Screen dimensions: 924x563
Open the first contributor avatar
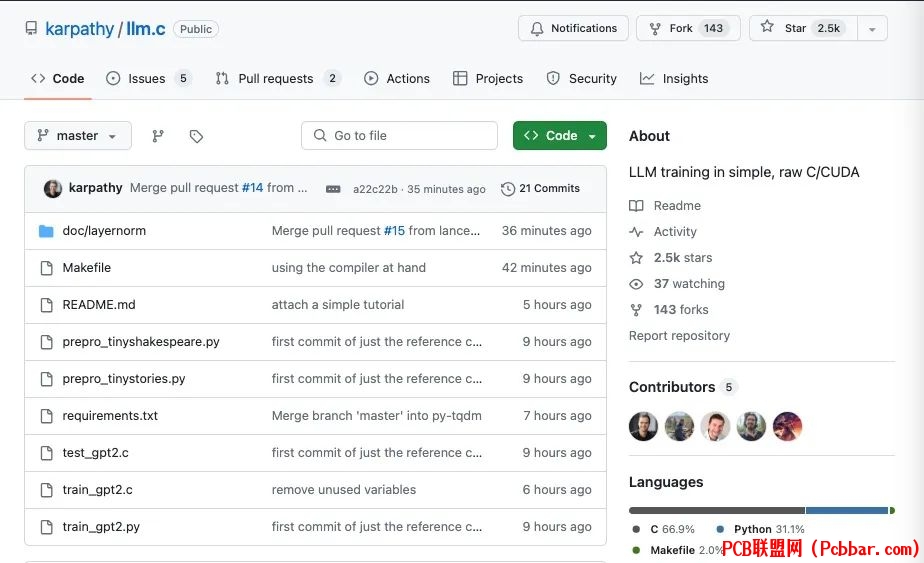point(644,426)
